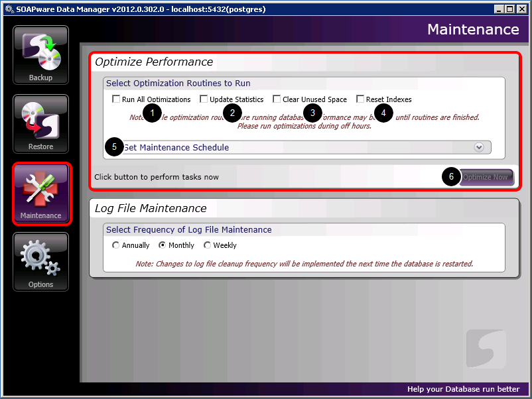Select the Maintenance sidebar icon
This screenshot has height=399, width=532.
(x=40, y=194)
